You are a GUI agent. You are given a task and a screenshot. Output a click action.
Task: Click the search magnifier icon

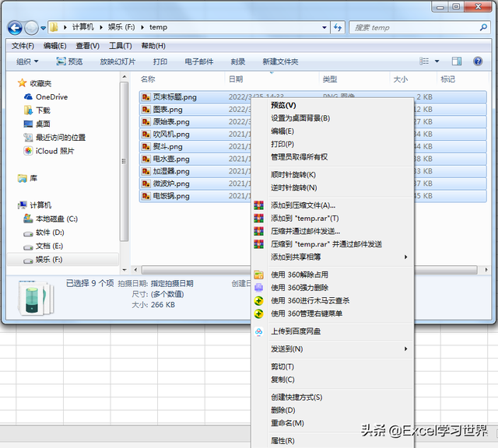click(x=483, y=28)
